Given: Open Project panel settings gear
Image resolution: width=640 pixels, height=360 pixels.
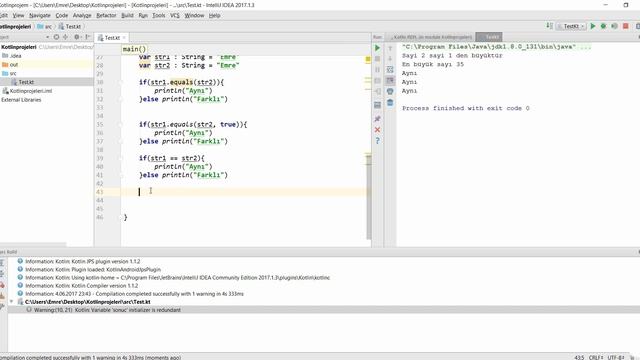Looking at the screenshot, I should click(76, 37).
